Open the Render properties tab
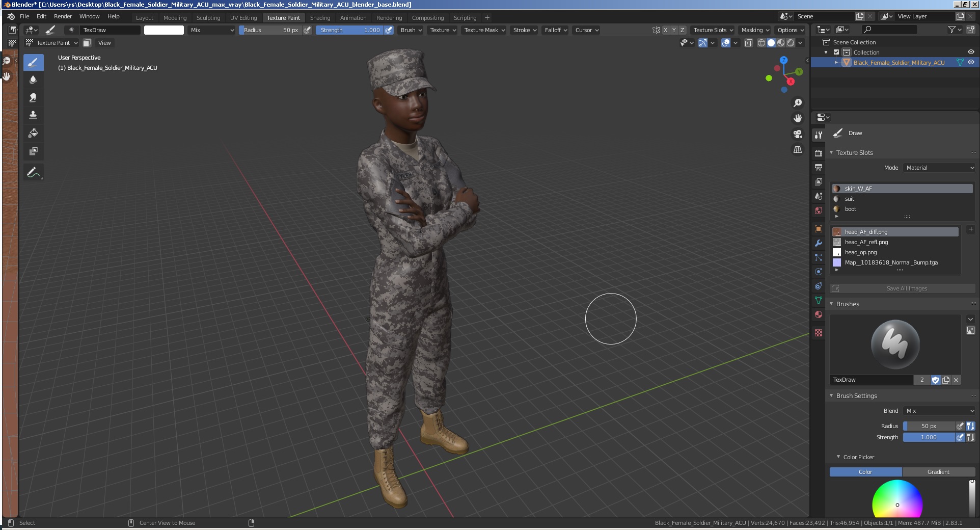The height and width of the screenshot is (530, 980). click(x=819, y=153)
